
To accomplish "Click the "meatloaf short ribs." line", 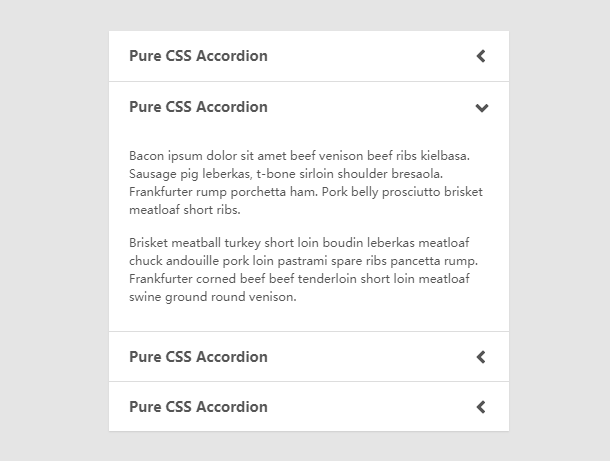I will 185,210.
